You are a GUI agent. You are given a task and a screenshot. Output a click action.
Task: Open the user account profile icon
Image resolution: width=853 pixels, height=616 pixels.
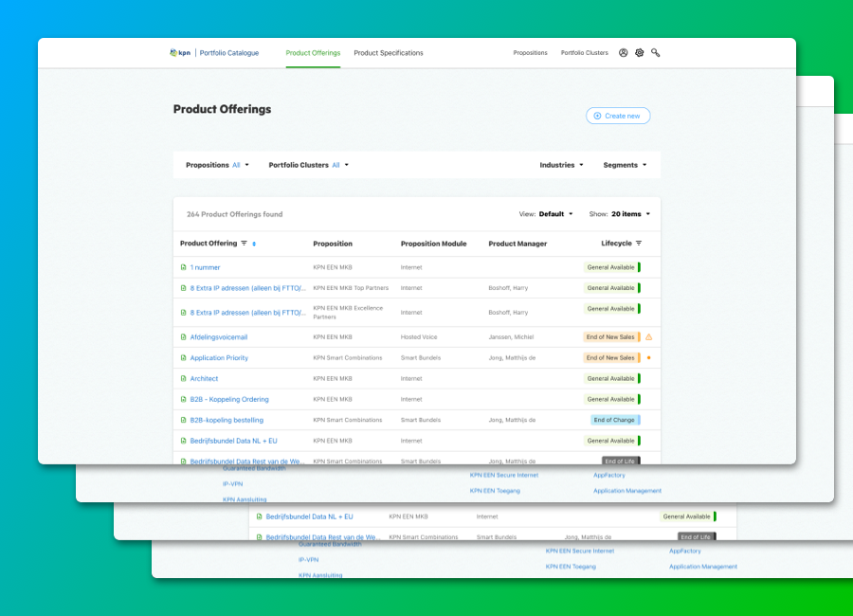[x=624, y=53]
